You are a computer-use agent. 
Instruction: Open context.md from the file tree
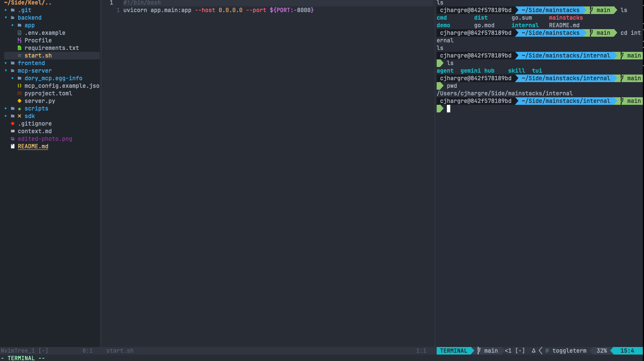[35, 131]
